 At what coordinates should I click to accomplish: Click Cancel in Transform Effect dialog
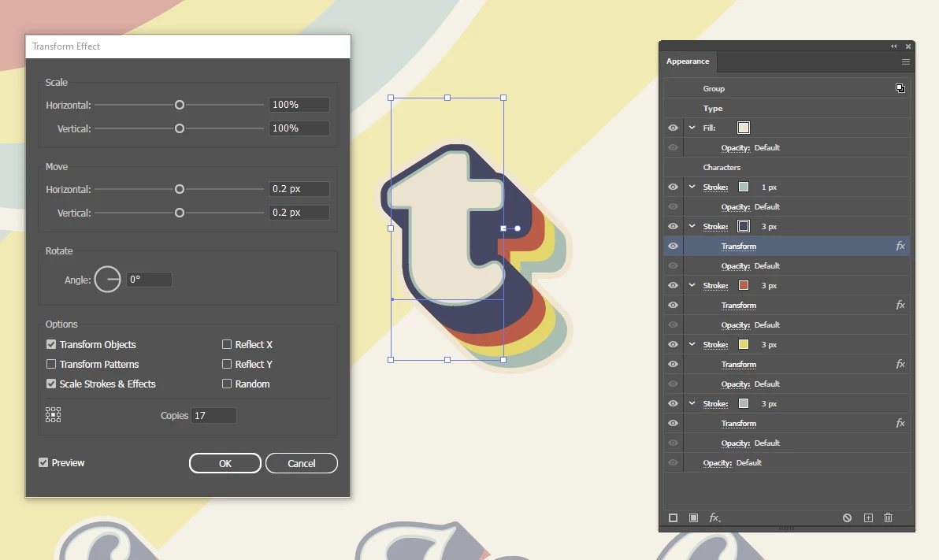[301, 463]
